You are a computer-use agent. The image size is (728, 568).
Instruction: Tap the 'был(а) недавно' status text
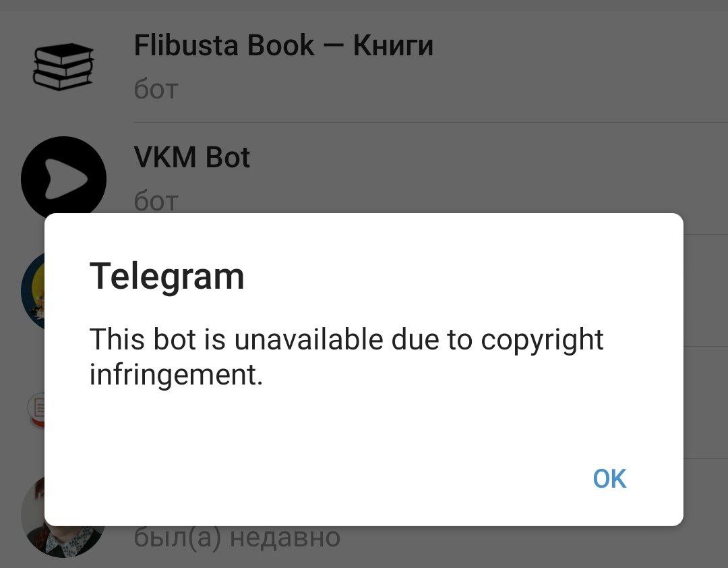(237, 538)
